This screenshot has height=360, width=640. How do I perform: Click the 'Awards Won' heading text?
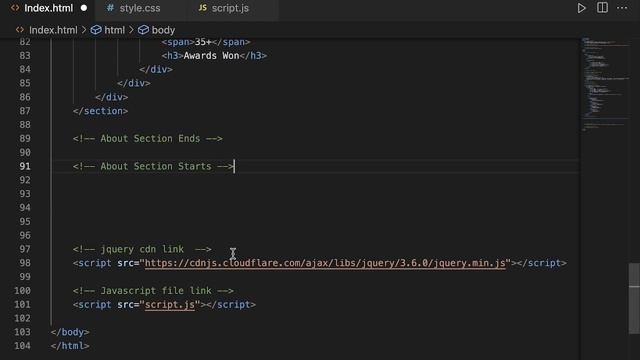click(211, 56)
